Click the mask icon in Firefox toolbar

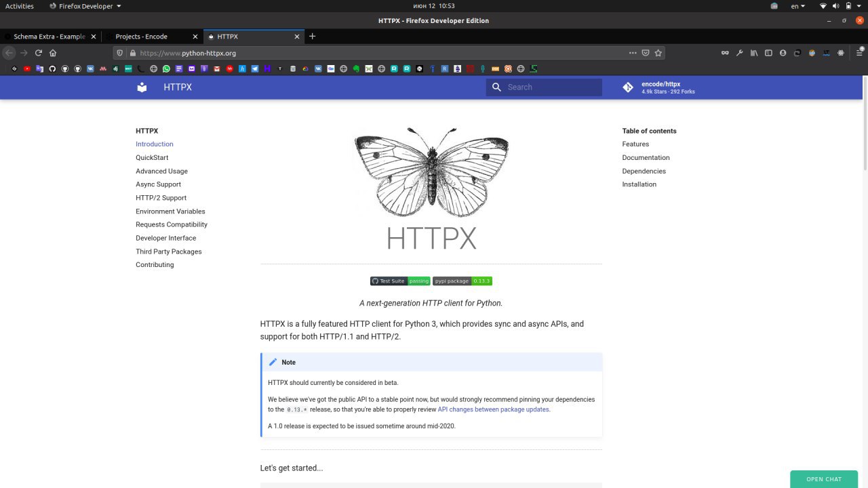click(x=725, y=52)
